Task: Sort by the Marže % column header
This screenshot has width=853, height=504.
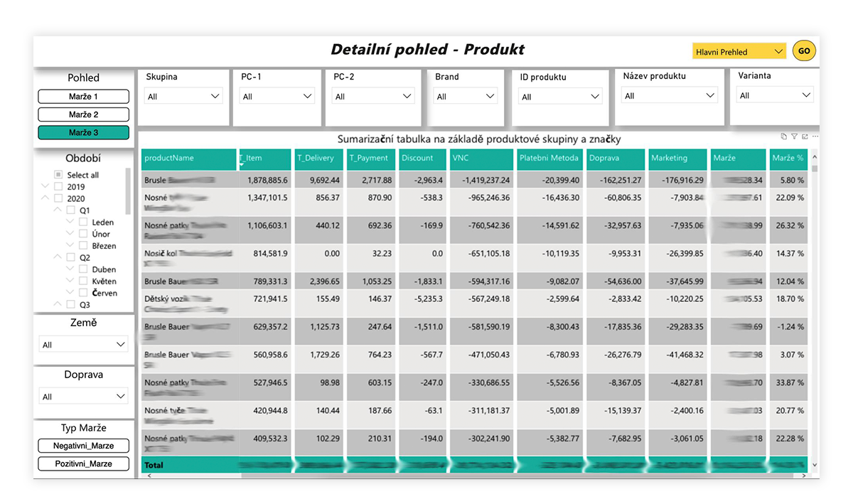Action: [788, 158]
